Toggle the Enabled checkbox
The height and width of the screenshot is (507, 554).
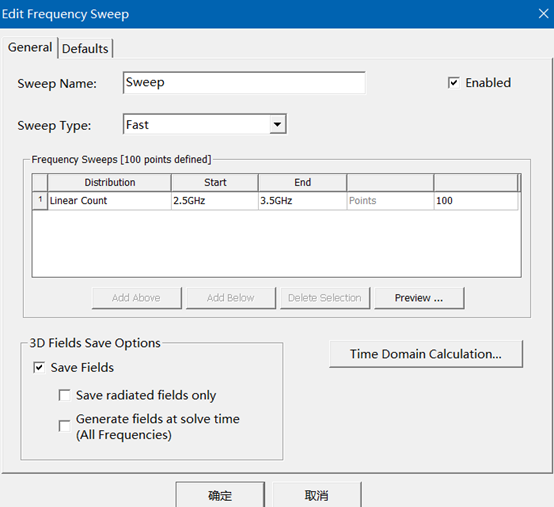(453, 83)
